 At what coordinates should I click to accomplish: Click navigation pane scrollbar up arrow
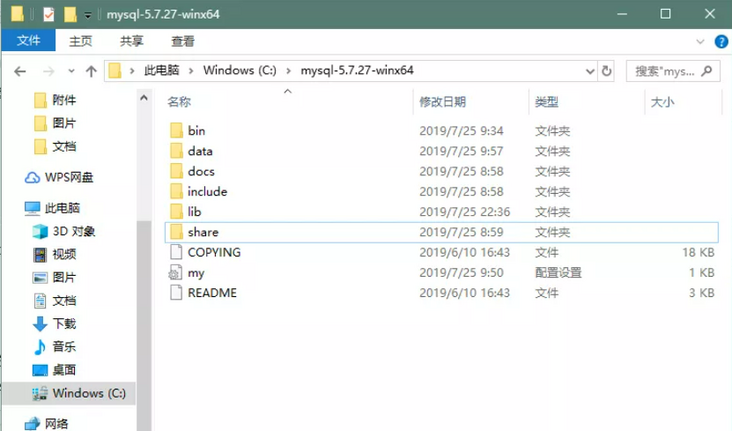[144, 98]
